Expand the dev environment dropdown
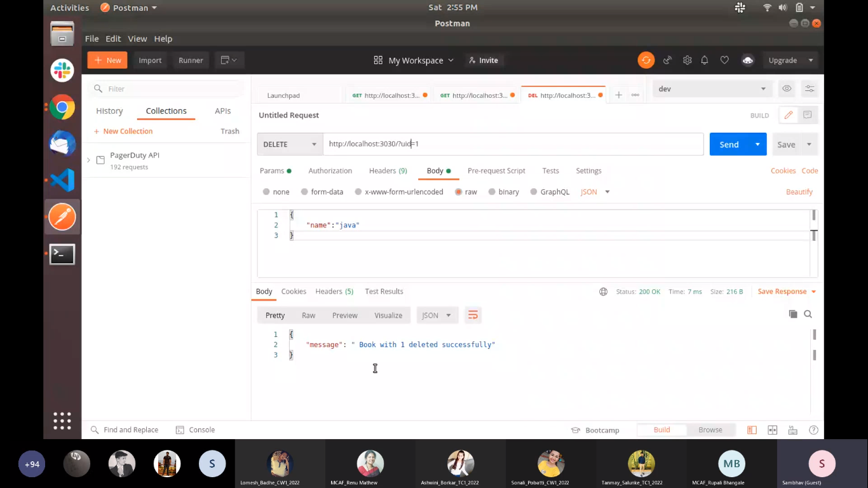 pos(712,89)
